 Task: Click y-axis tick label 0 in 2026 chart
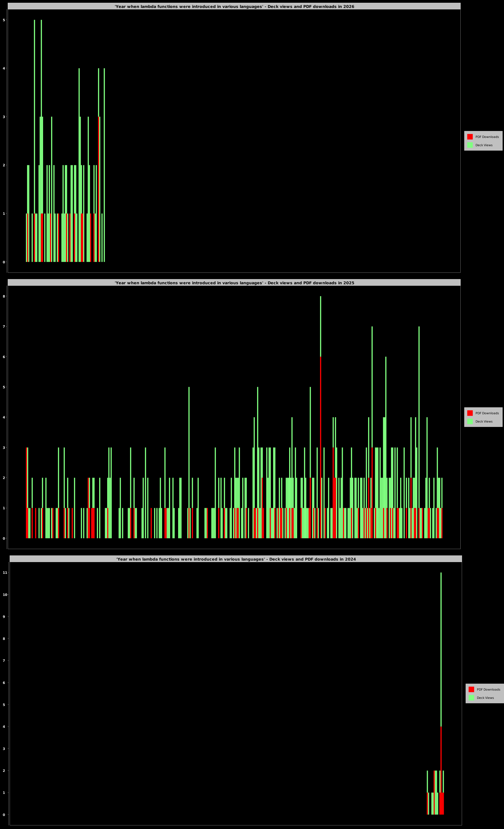click(4, 262)
